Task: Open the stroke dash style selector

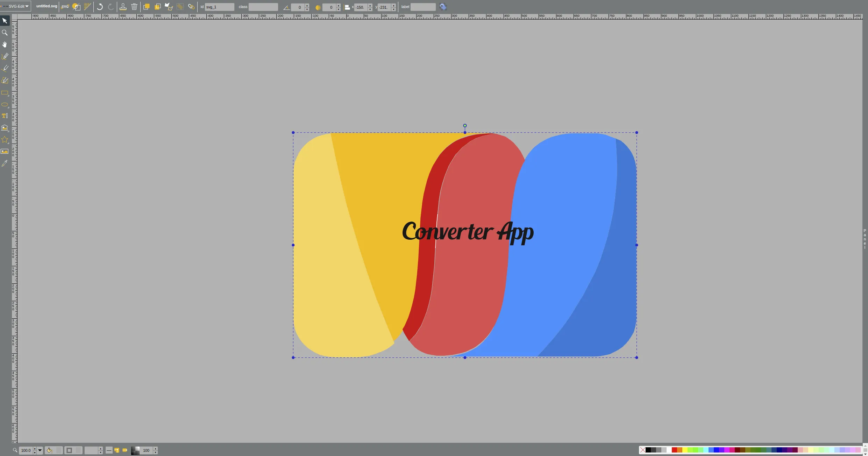Action: coord(109,450)
